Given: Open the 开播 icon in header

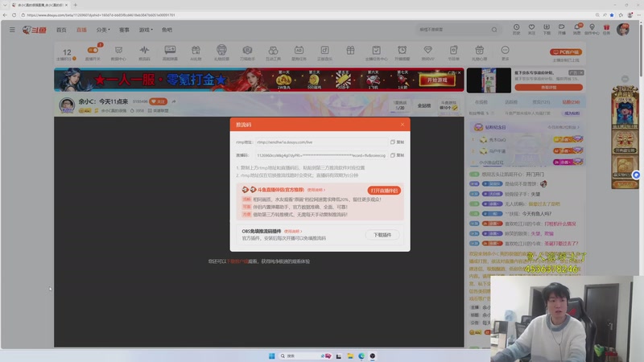Looking at the screenshot, I should pyautogui.click(x=561, y=29).
